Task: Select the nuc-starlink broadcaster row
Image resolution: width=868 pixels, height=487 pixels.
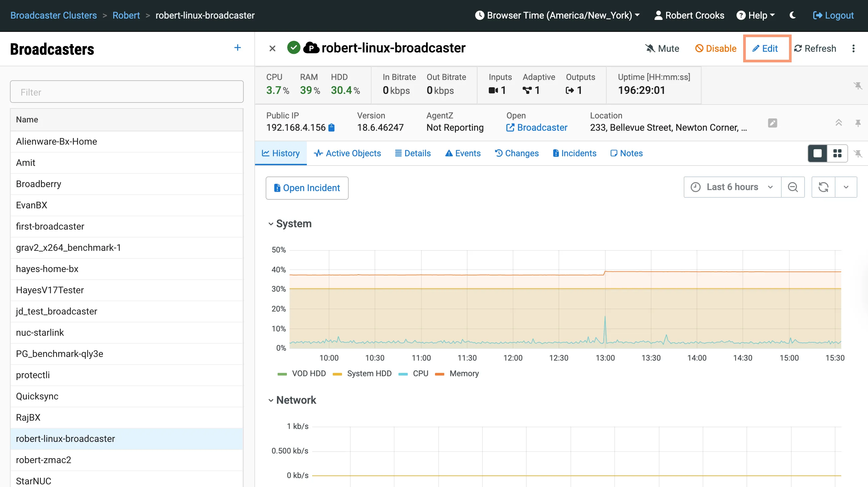Action: tap(127, 333)
